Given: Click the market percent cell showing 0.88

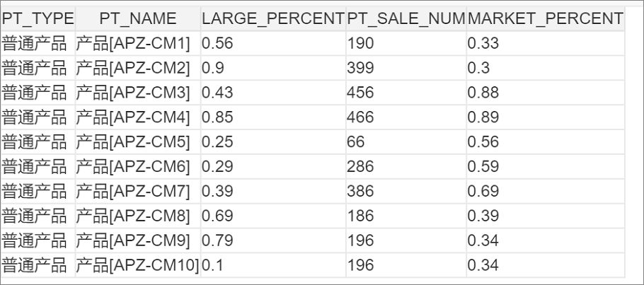Looking at the screenshot, I should click(x=546, y=93).
